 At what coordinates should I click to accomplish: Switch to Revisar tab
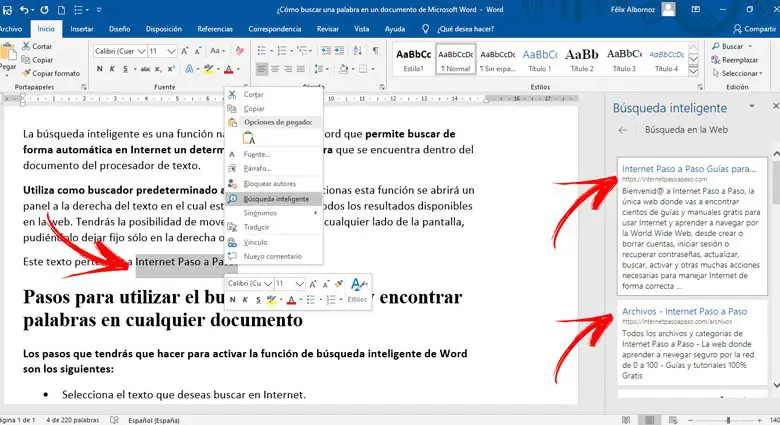[x=327, y=29]
